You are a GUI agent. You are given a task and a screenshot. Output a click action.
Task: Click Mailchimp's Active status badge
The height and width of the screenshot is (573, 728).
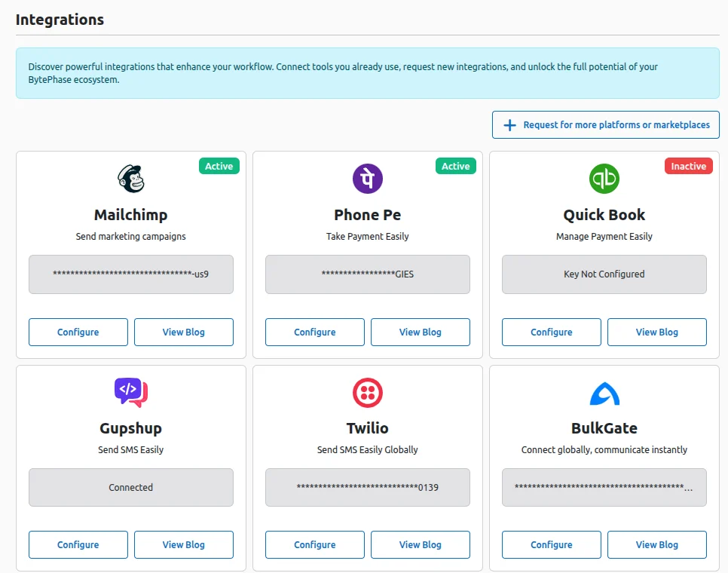click(x=219, y=166)
